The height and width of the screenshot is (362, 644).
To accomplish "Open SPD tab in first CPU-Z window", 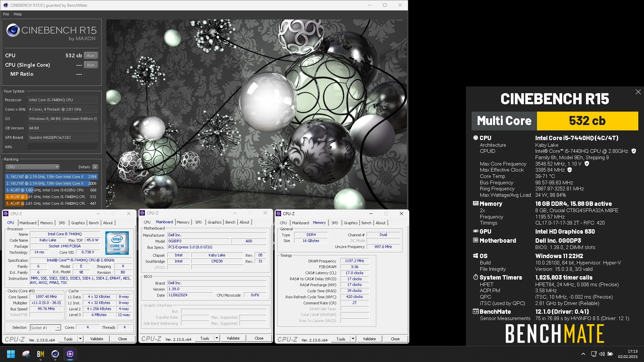I will tap(62, 223).
